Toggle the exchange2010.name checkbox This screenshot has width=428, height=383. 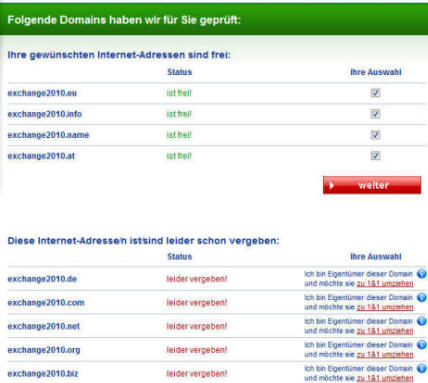tap(375, 135)
